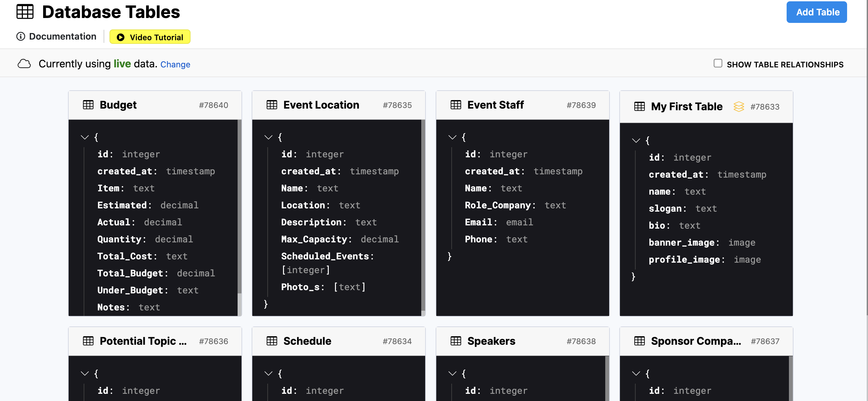The height and width of the screenshot is (401, 868).
Task: Click the Sponsor Compa... card scrollbar
Action: 791,378
